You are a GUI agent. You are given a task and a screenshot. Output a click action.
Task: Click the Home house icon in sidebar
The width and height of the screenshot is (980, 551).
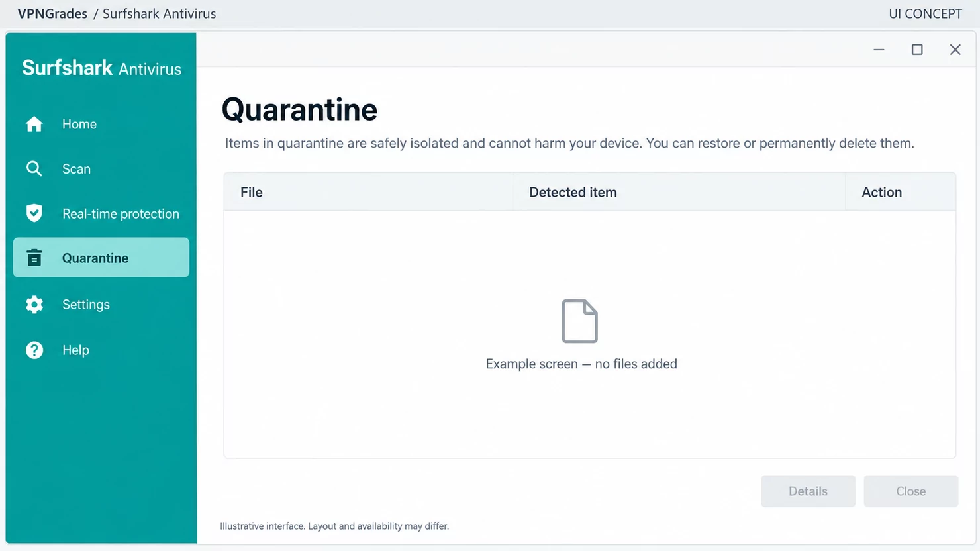[34, 124]
